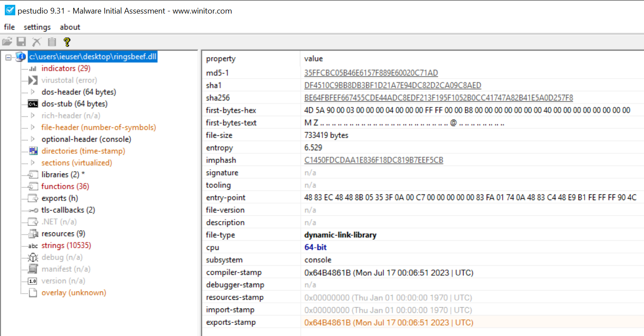644x336 pixels.
Task: Click the open file toolbar icon
Action: [x=7, y=42]
